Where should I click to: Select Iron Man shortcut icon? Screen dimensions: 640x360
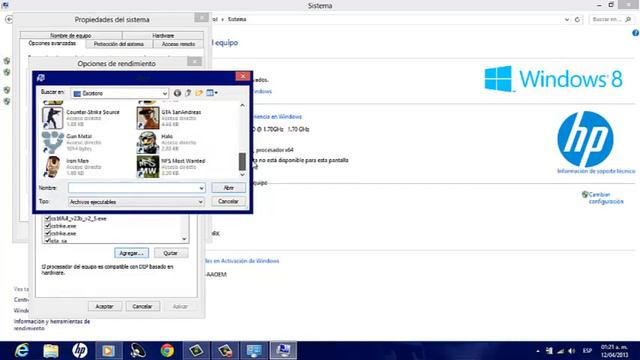[x=52, y=167]
